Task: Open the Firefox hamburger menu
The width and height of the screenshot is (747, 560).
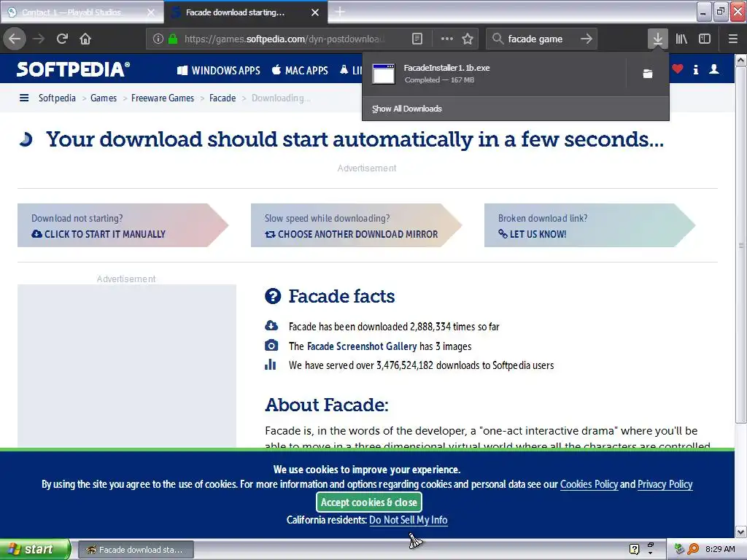Action: click(x=732, y=39)
